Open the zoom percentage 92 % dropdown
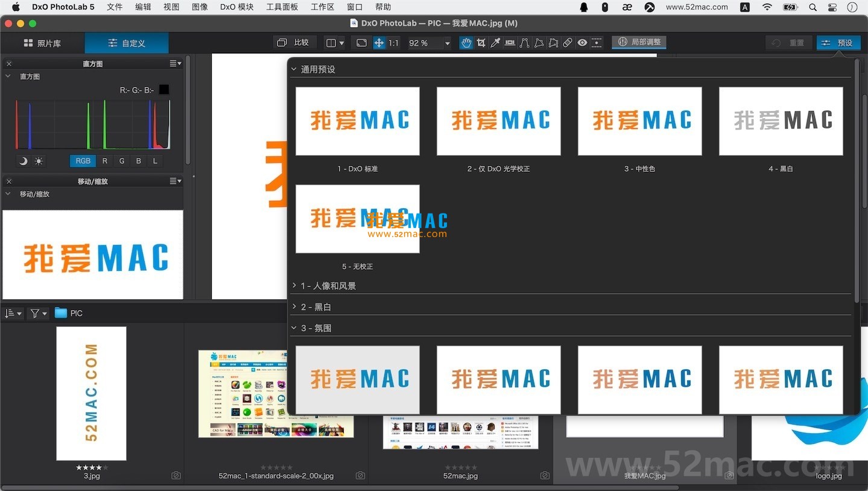Screen dimensions: 868x491 pyautogui.click(x=447, y=43)
